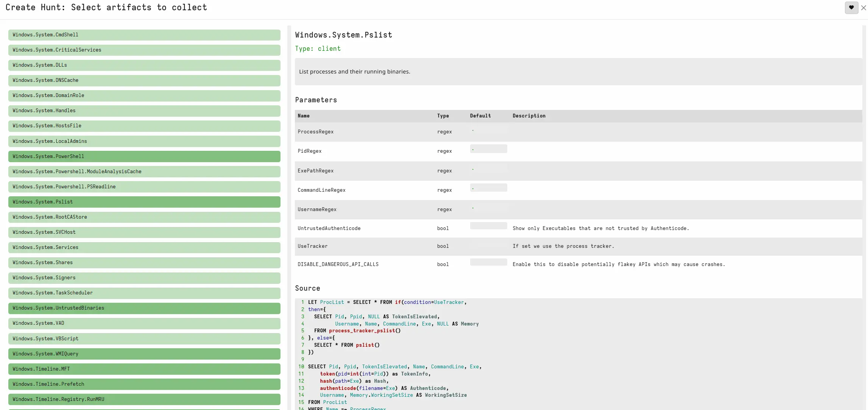The height and width of the screenshot is (410, 868).
Task: Select Windows.Timeline.Registry.RunMRU artifact
Action: tap(144, 399)
